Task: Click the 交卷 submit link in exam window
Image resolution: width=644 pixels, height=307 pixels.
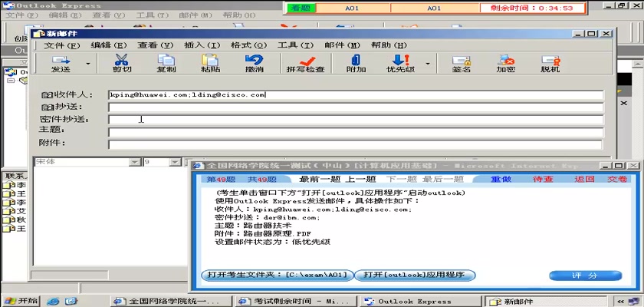Action: (x=618, y=179)
